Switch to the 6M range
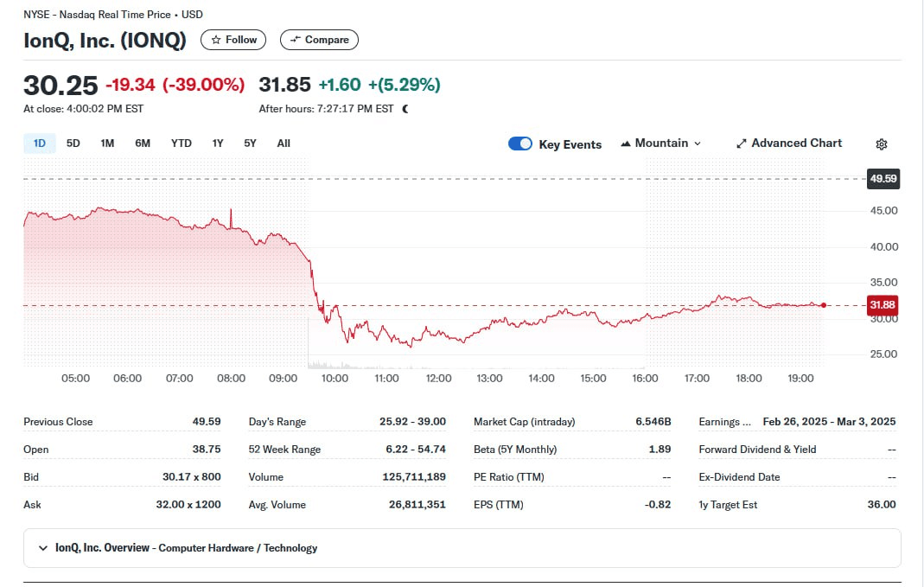 tap(143, 144)
